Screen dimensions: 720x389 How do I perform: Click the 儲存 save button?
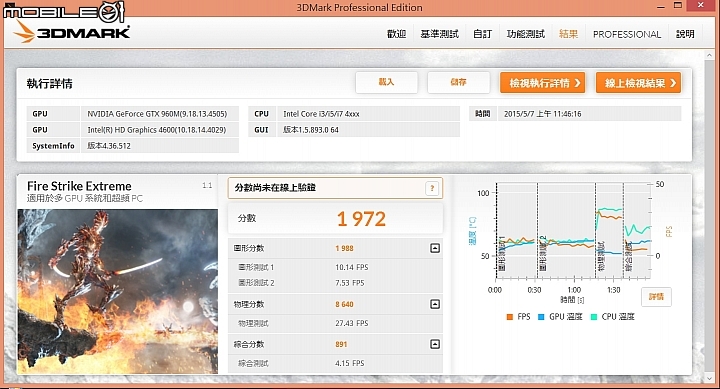(x=458, y=82)
